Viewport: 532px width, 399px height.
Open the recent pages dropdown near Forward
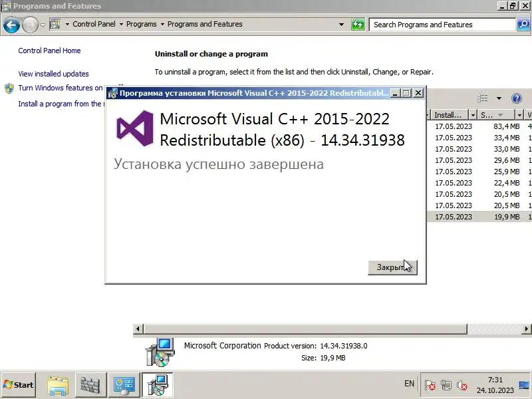point(43,25)
